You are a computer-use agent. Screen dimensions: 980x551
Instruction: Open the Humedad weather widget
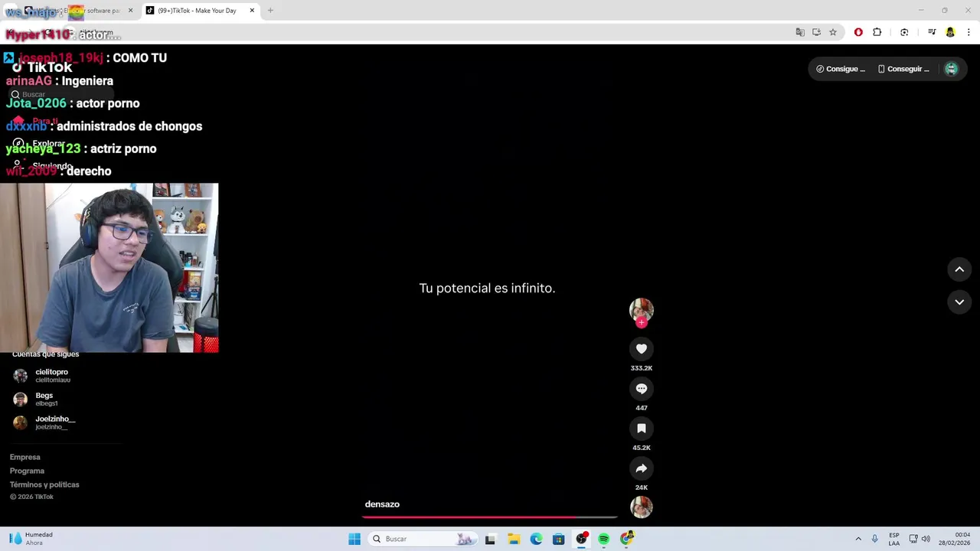tap(31, 539)
